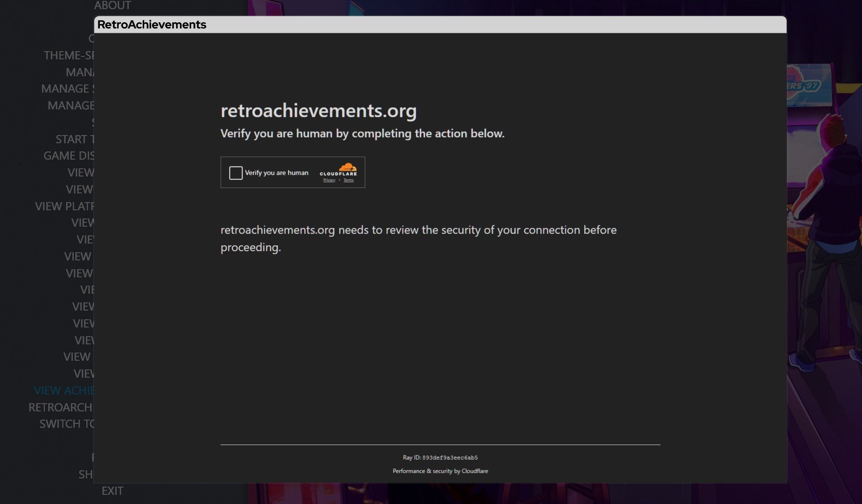Click the Ray ID code text
The height and width of the screenshot is (504, 862).
point(450,458)
